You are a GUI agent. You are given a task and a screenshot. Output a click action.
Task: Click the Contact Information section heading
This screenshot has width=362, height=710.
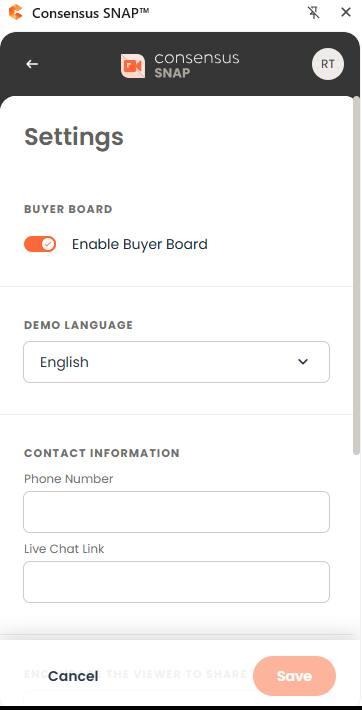102,453
